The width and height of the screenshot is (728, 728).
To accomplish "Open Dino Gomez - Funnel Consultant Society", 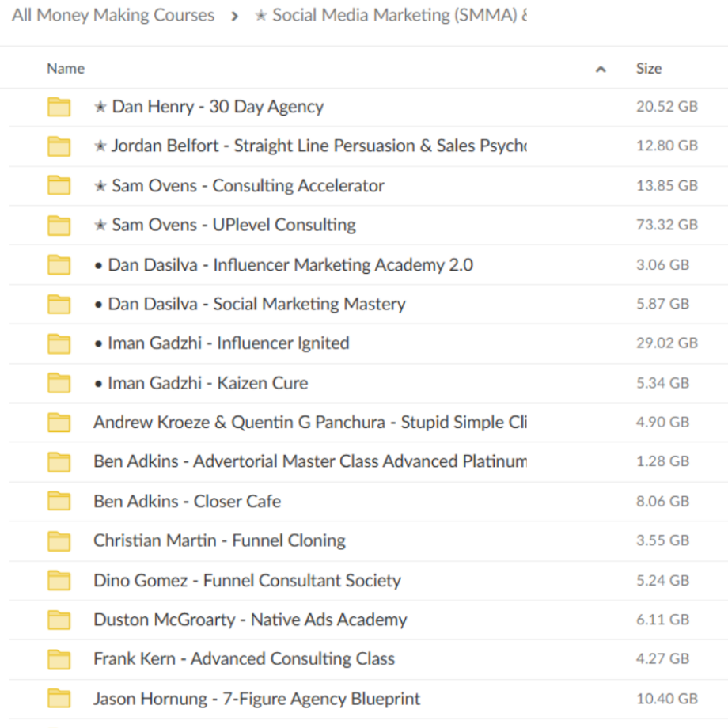I will tap(247, 581).
